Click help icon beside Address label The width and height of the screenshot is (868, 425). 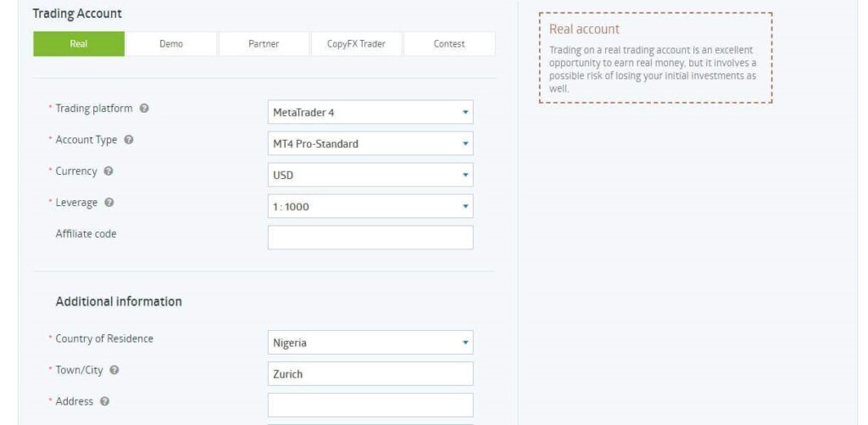pos(104,401)
